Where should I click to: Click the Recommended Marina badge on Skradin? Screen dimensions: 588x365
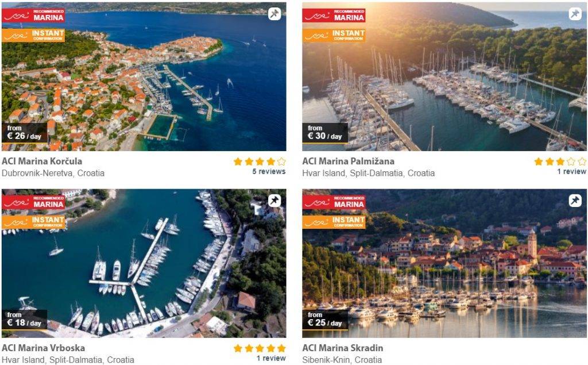(334, 202)
